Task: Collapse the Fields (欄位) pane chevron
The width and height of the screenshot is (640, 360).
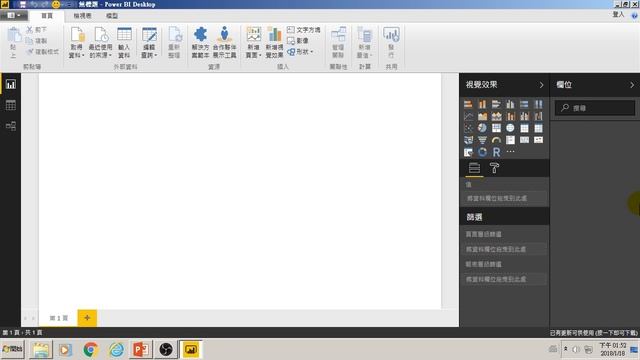Action: tap(632, 85)
